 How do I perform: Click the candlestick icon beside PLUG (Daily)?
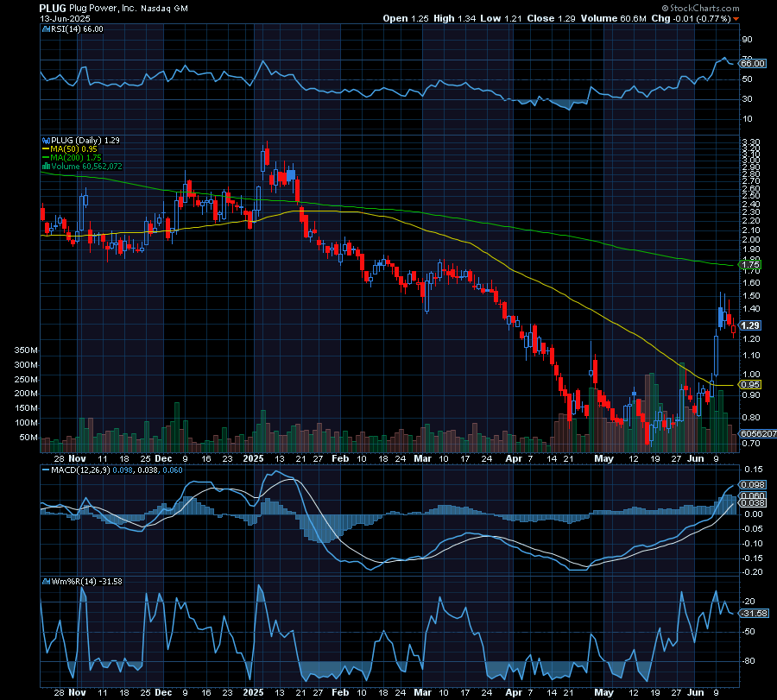46,141
